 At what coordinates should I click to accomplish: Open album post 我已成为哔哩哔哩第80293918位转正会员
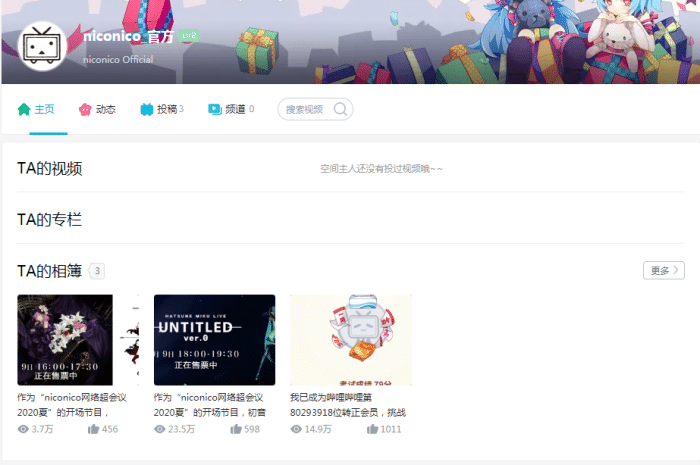[348, 405]
